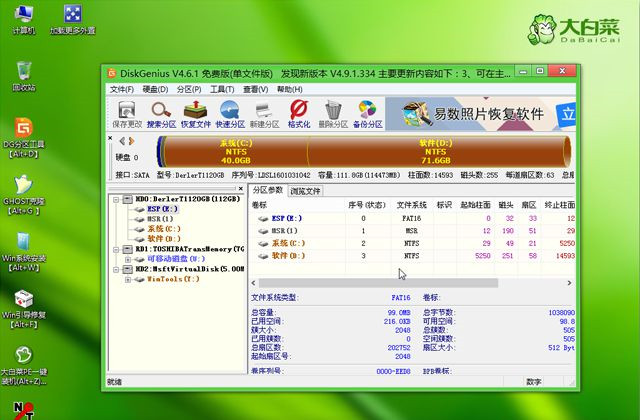This screenshot has height=420, width=640.
Task: Open the 备份分区 (Backup Partition) tool
Action: tap(367, 113)
